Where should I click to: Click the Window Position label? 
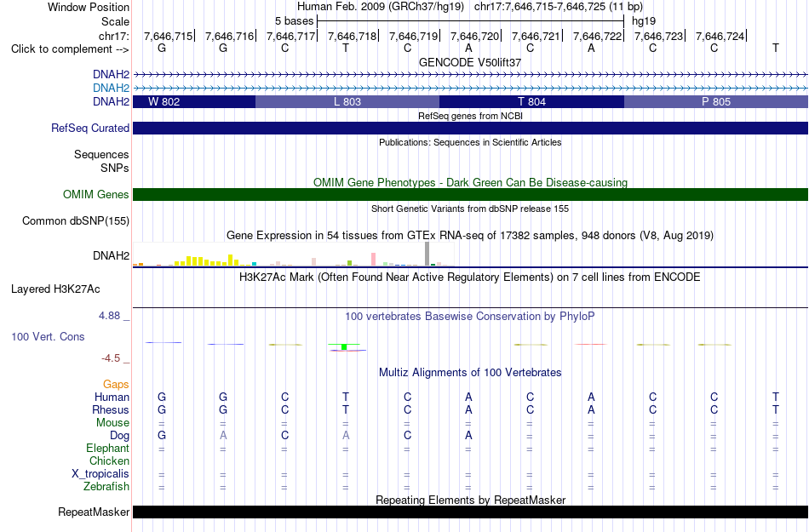tap(89, 7)
